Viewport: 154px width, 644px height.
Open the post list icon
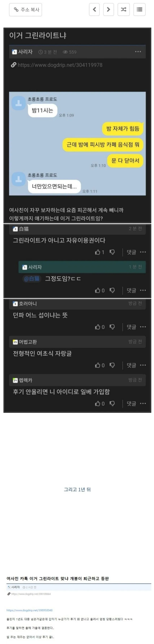tap(139, 10)
